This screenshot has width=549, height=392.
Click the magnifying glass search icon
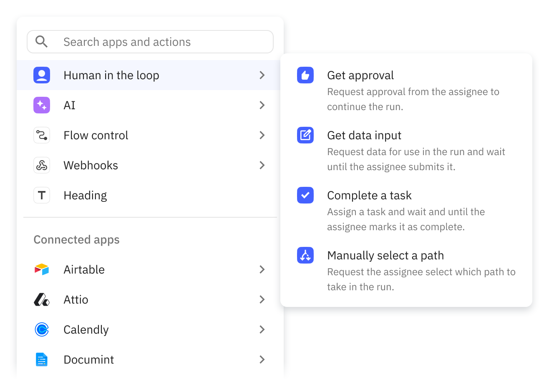(x=41, y=42)
